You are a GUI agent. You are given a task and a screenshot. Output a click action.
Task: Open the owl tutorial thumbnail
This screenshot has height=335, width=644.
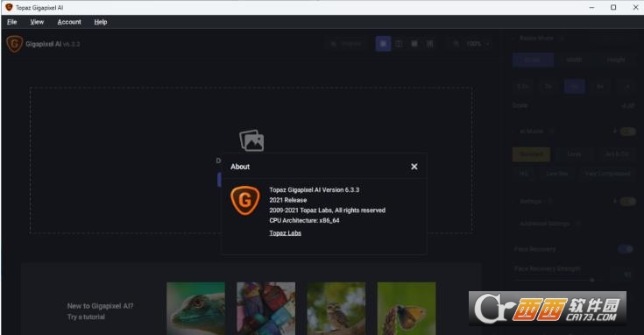click(x=336, y=309)
